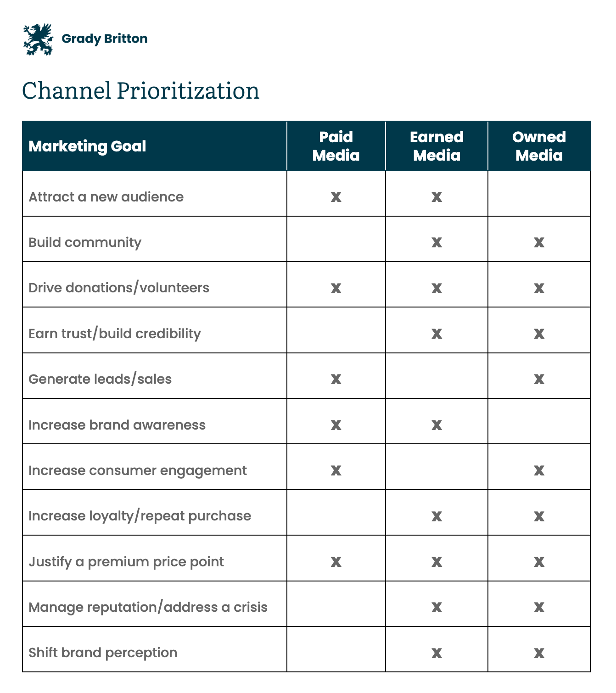This screenshot has height=693, width=616.
Task: Click empty Paid Media cell for Build community
Action: (336, 239)
